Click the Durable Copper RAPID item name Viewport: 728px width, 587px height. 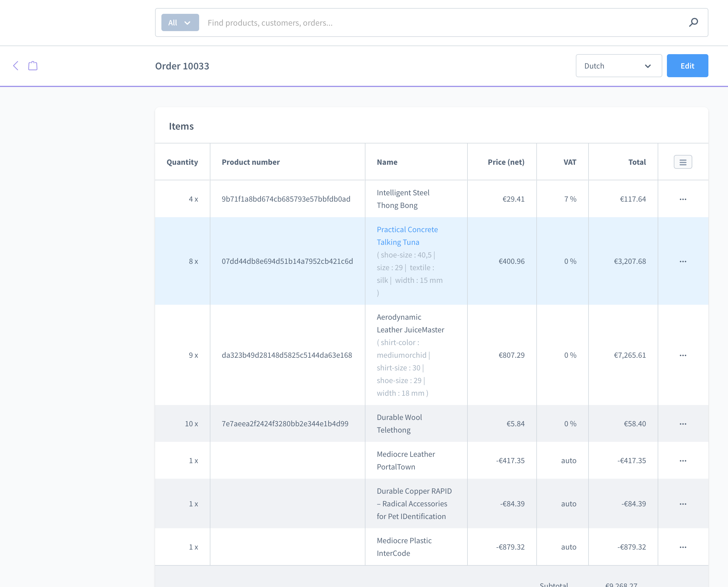pos(414,504)
